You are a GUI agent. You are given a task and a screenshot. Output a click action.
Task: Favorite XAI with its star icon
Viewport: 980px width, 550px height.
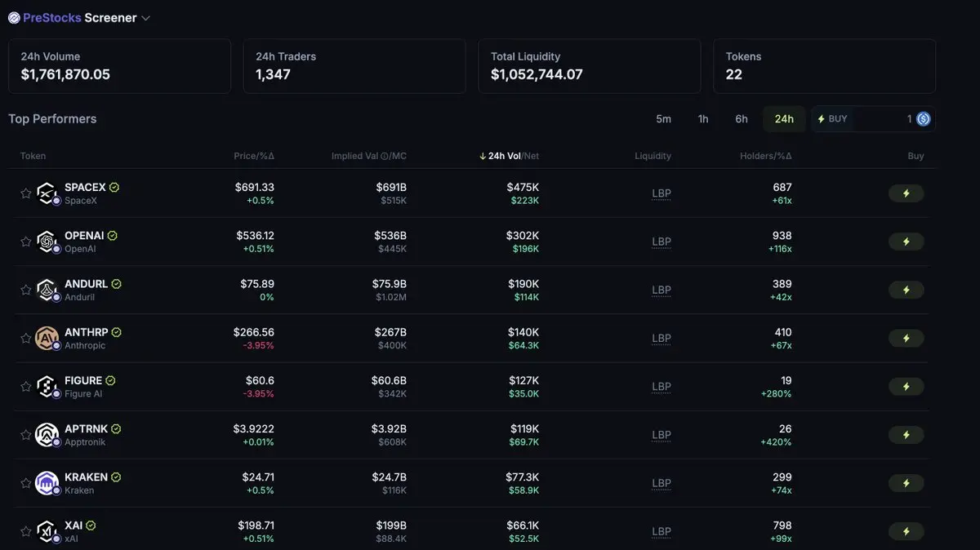click(x=26, y=530)
